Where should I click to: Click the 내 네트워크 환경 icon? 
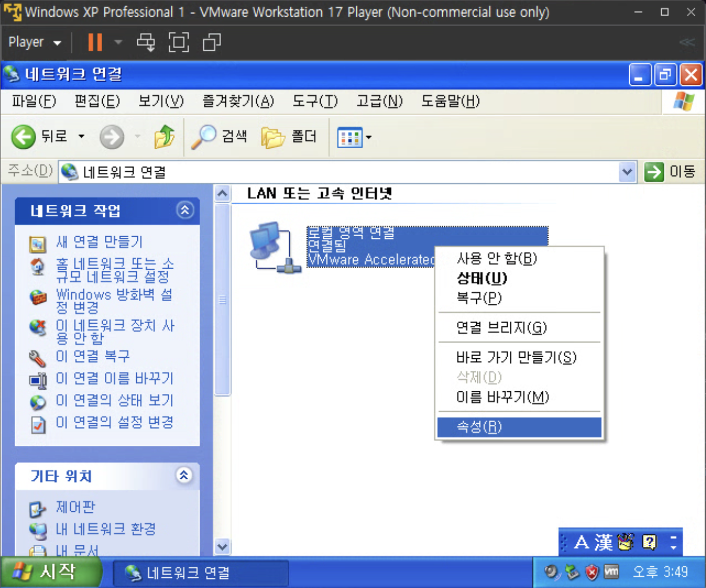click(37, 531)
